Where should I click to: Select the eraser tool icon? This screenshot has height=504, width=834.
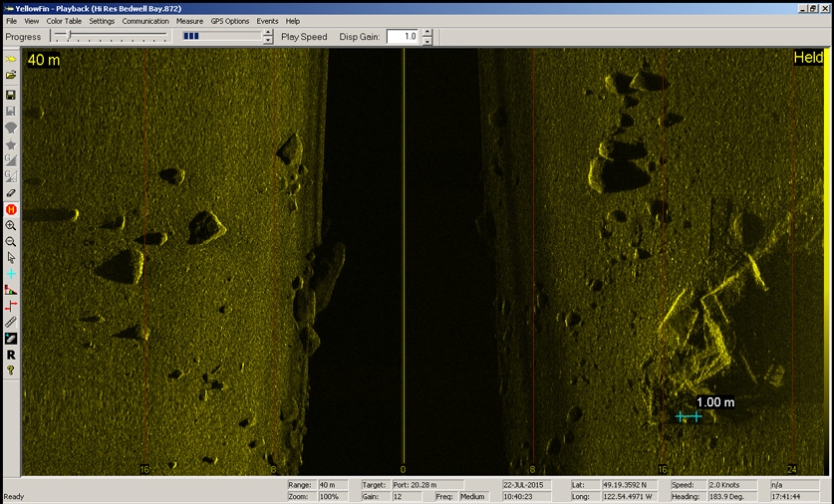click(11, 193)
